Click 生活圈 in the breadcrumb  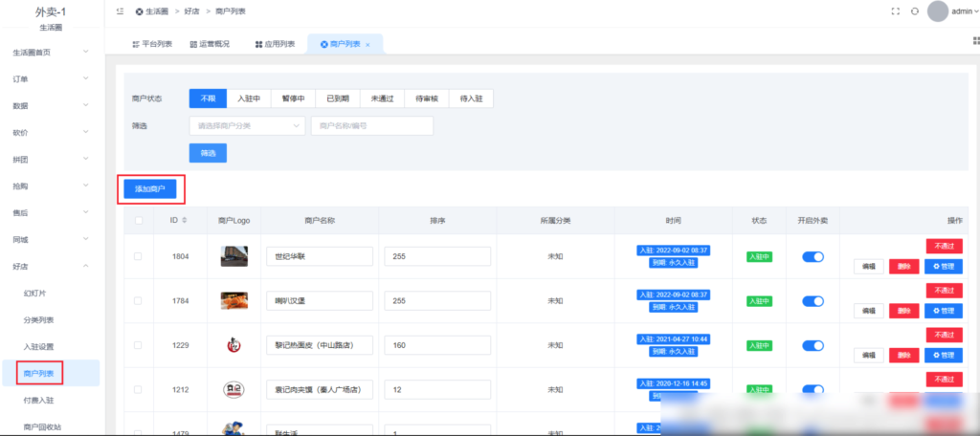[x=157, y=11]
